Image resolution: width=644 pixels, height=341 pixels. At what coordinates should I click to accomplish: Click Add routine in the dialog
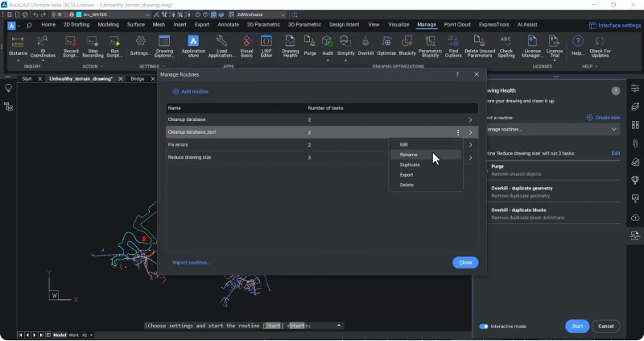point(190,92)
